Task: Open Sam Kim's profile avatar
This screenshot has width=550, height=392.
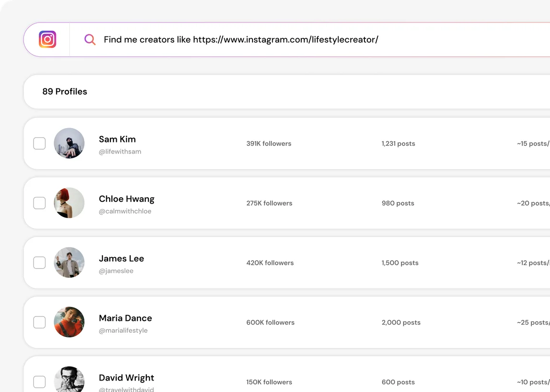Action: click(69, 143)
